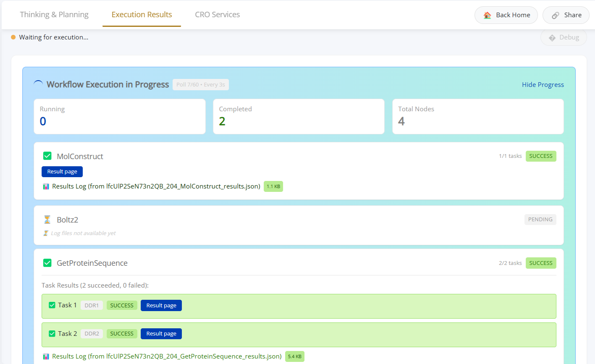Click the orange waiting status dot
The height and width of the screenshot is (364, 595).
click(13, 37)
